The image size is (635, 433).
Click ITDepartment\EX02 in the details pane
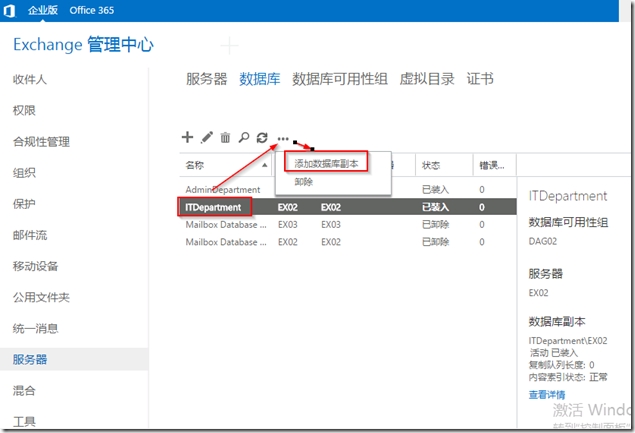coord(568,341)
